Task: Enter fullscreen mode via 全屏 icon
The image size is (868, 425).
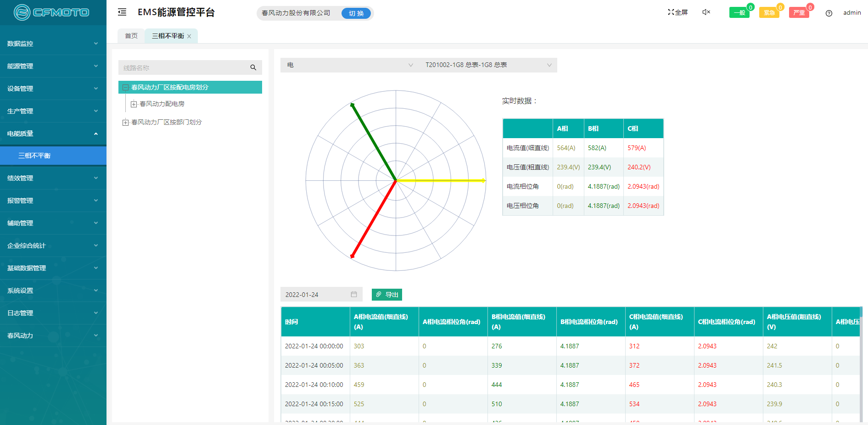Action: click(678, 12)
